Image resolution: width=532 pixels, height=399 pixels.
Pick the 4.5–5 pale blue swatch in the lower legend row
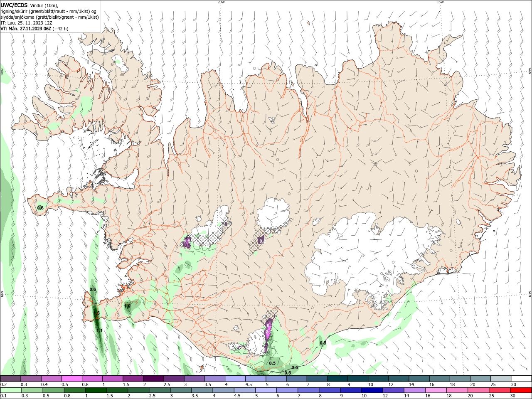(x=245, y=390)
